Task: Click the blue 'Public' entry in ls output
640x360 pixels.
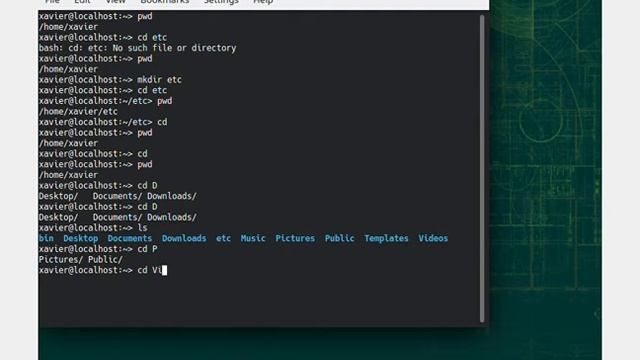Action: tap(340, 238)
